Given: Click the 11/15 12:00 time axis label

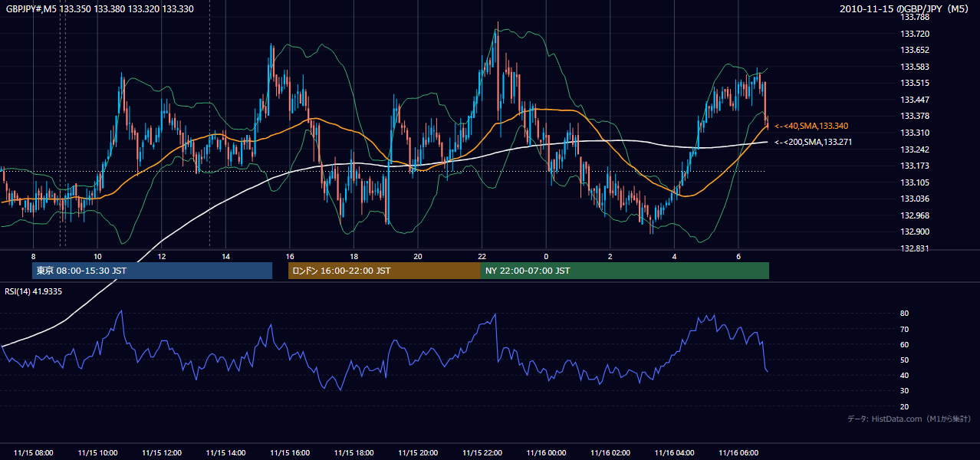Looking at the screenshot, I should click(x=162, y=453).
